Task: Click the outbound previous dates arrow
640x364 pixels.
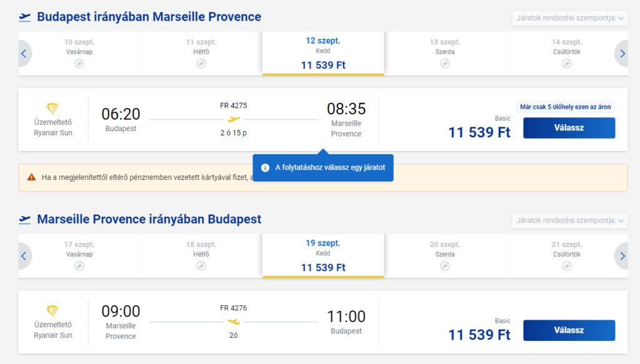Action: click(24, 54)
